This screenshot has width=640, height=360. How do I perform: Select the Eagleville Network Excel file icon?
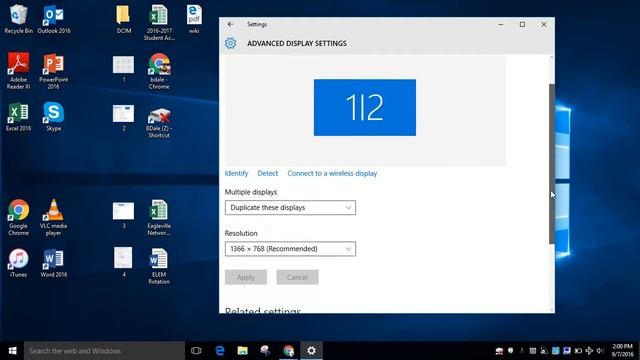(x=159, y=217)
